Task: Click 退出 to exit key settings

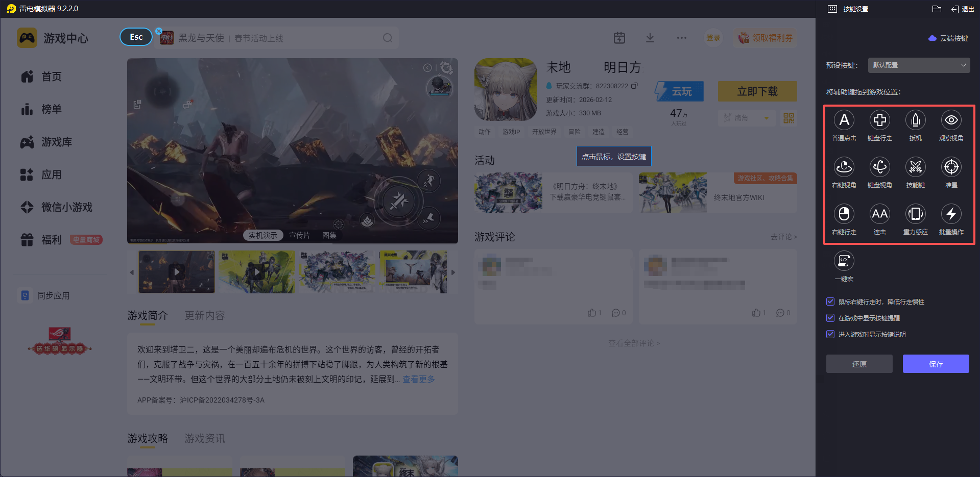Action: (963, 9)
